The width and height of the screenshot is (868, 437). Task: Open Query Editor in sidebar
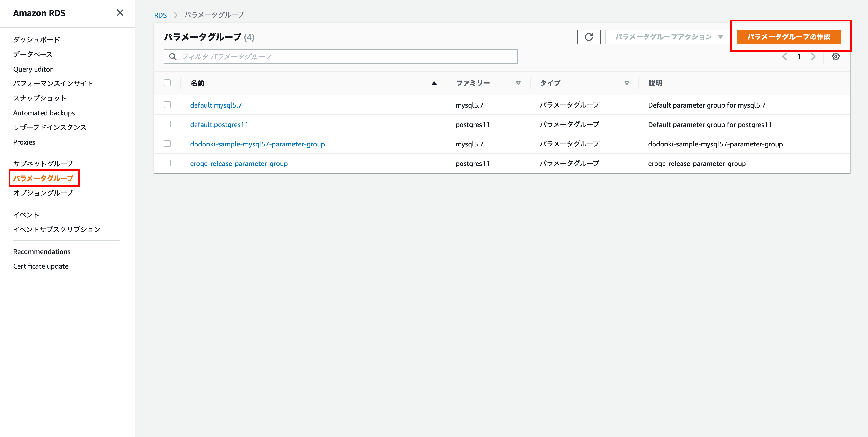click(33, 69)
